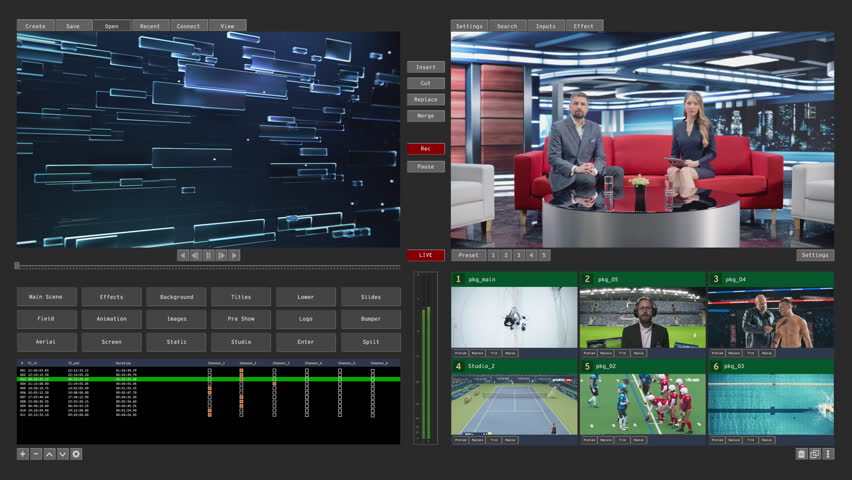The height and width of the screenshot is (480, 852).
Task: Move playlist item down with chevron
Action: (x=62, y=454)
